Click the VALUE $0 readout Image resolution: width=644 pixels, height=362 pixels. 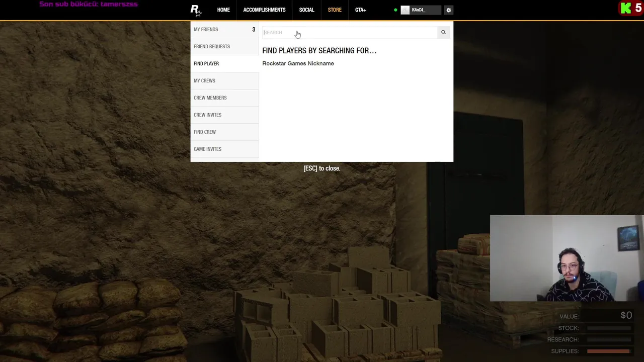click(x=596, y=316)
